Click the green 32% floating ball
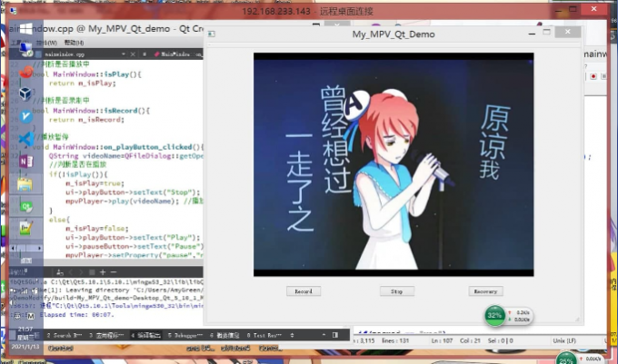This screenshot has width=618, height=364. [x=494, y=315]
